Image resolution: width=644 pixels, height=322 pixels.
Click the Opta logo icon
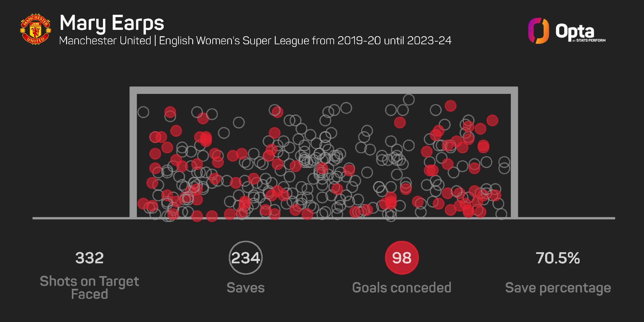pyautogui.click(x=538, y=31)
